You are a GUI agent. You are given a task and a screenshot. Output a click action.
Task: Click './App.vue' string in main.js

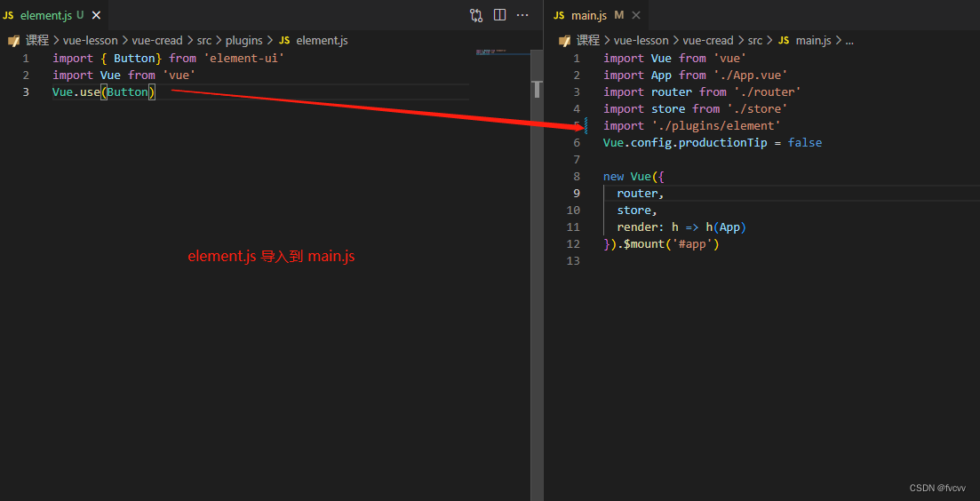(751, 75)
